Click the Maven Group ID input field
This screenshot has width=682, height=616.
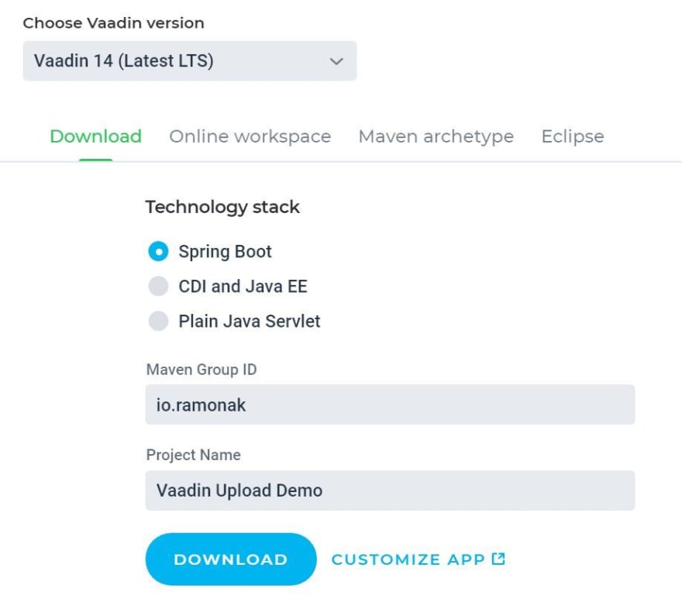[390, 404]
